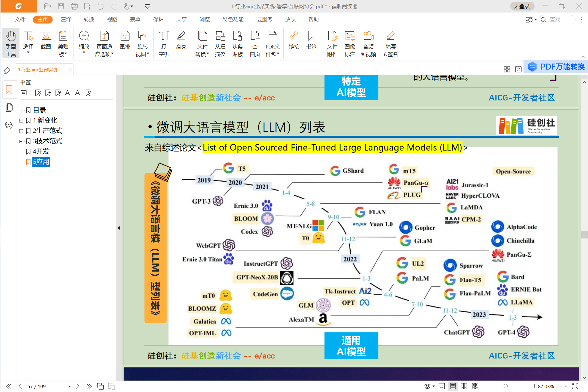Open PDF Portfolio tool
This screenshot has height=392, width=588.
pyautogui.click(x=272, y=43)
